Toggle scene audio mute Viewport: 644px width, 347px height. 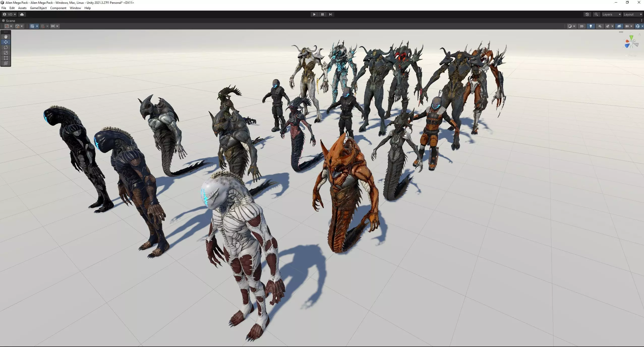coord(600,26)
